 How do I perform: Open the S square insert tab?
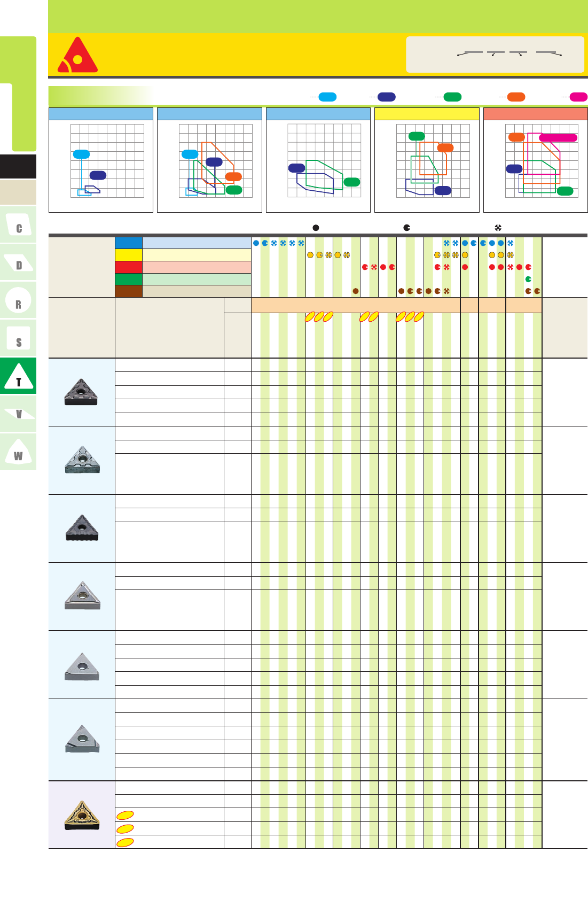point(18,338)
